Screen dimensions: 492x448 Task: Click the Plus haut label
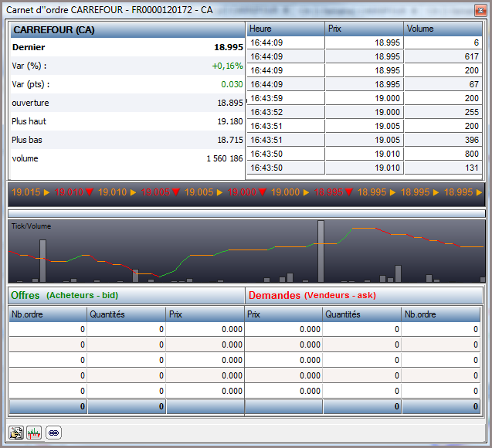click(29, 121)
